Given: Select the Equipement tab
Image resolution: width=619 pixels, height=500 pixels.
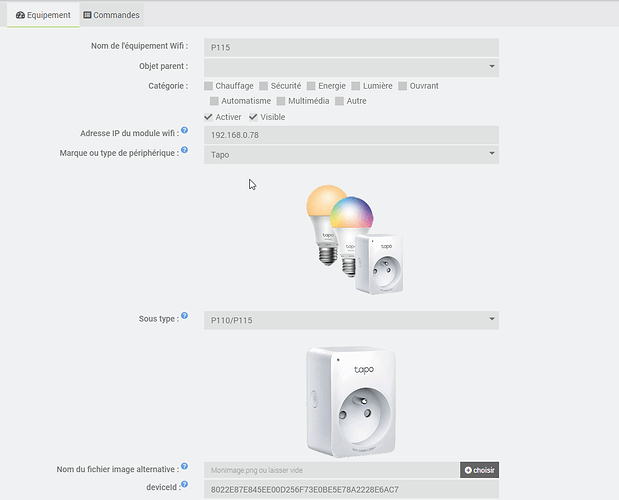Looking at the screenshot, I should (x=43, y=15).
